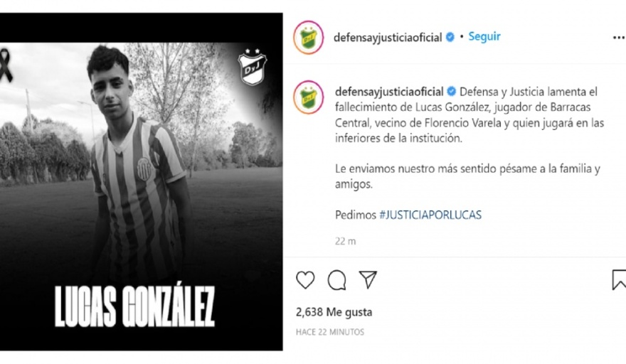
Task: Click the DyJ crest on the photo
Action: (x=253, y=67)
